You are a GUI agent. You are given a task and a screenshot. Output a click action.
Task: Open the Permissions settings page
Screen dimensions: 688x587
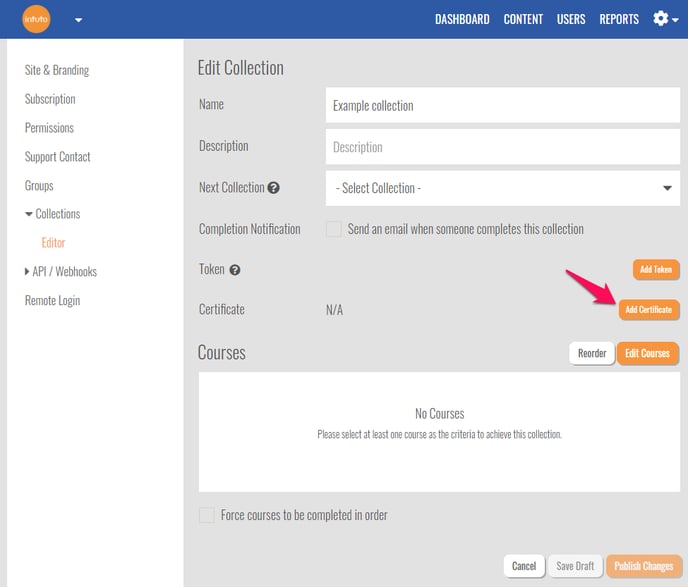49,128
